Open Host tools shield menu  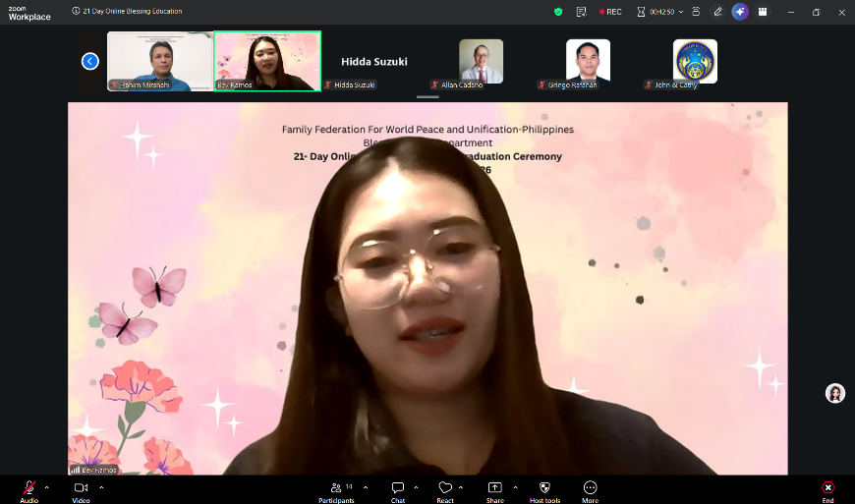(544, 488)
